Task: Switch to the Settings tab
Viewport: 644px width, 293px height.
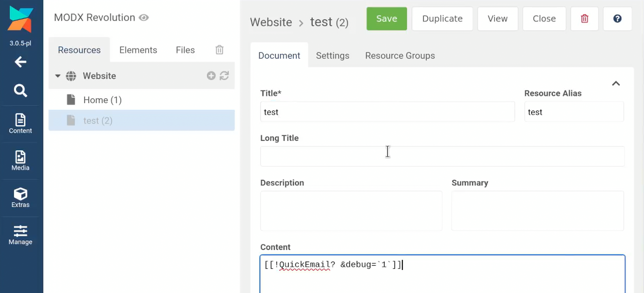Action: 332,56
